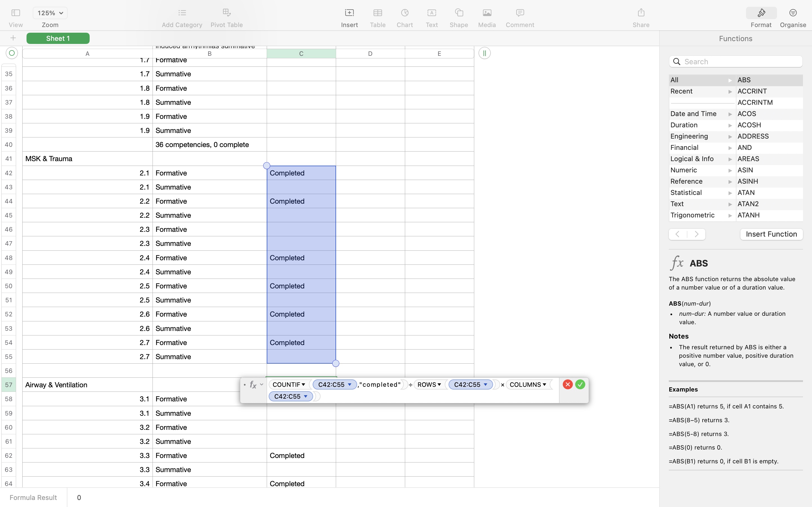Click the table select-all circle handle

(12, 53)
